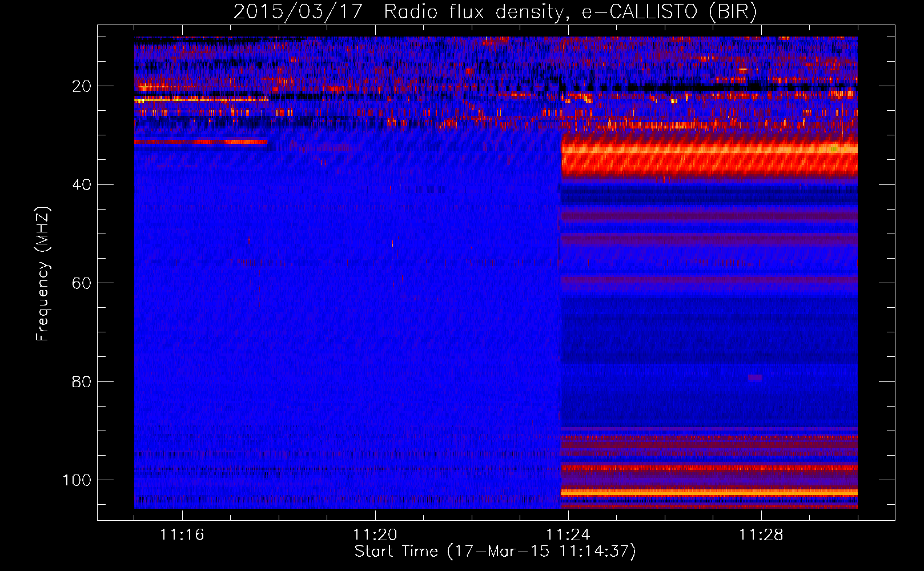Click the bright red-orange emission band after 11:24
This screenshot has width=924, height=571.
[x=709, y=156]
